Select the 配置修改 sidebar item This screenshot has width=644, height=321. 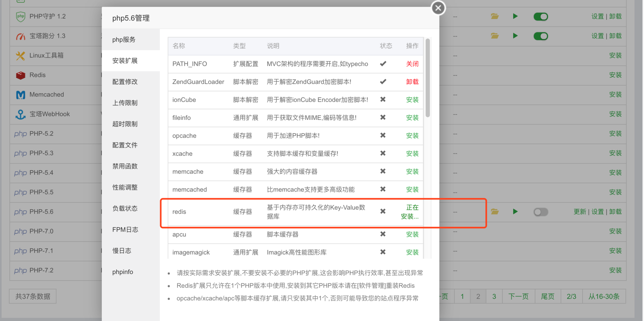tap(125, 82)
